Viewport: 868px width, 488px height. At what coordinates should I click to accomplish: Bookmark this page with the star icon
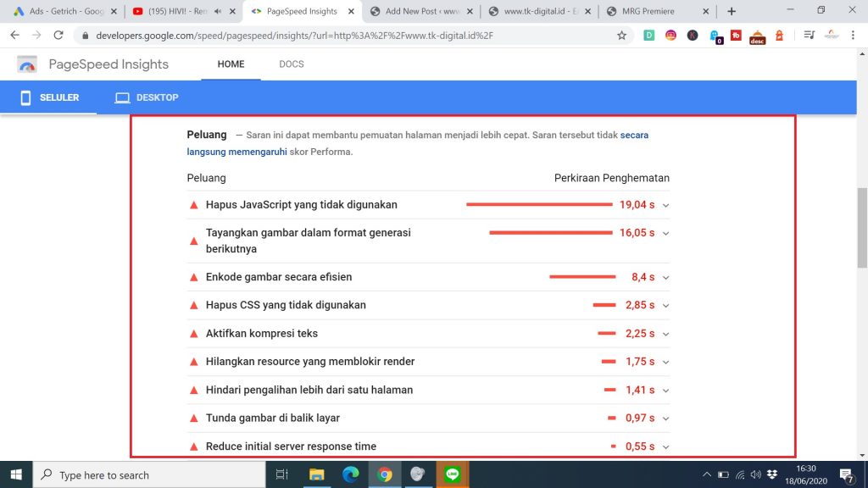pyautogui.click(x=621, y=36)
